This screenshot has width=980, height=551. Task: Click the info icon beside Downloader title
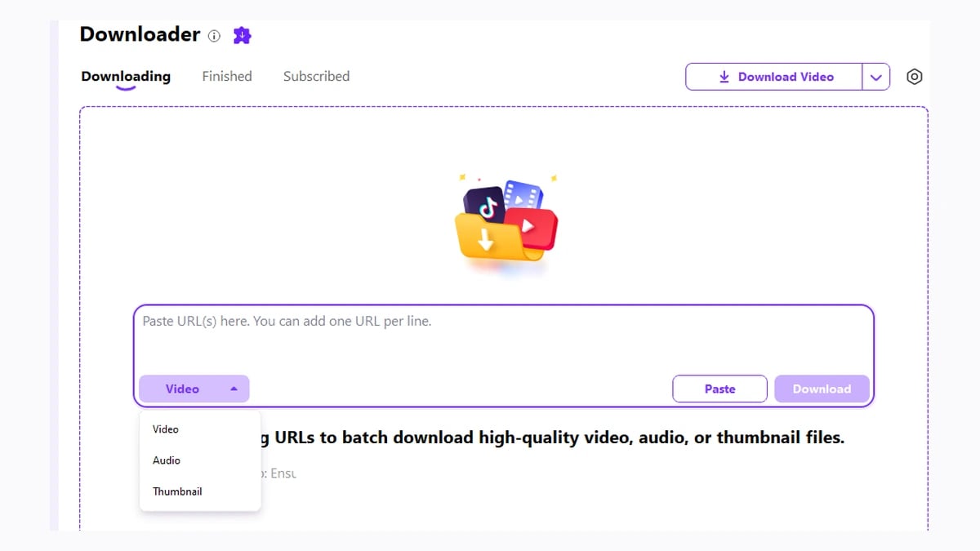tap(214, 36)
